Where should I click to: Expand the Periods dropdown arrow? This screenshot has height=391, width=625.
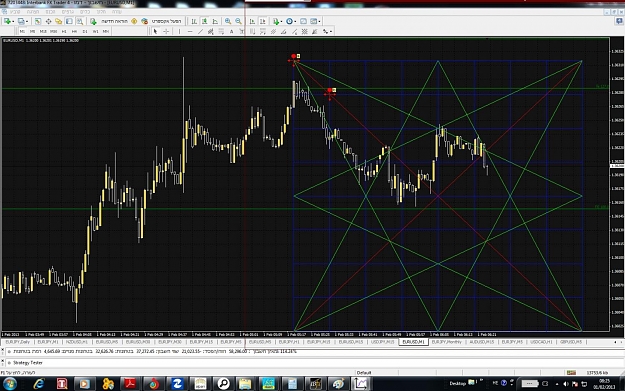[x=295, y=21]
